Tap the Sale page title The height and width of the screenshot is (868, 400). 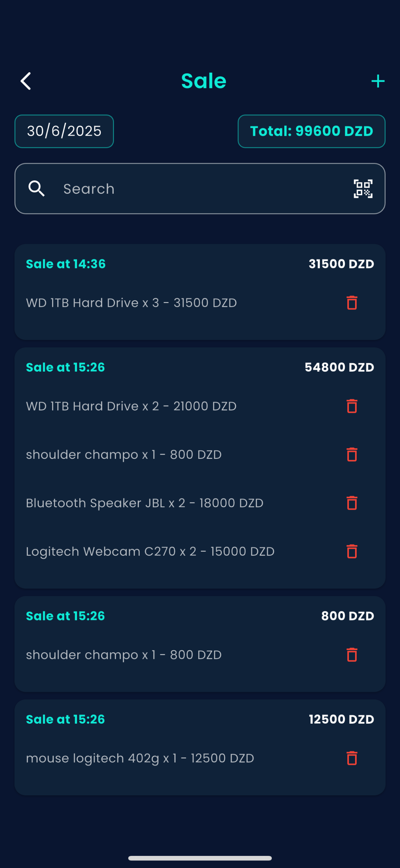tap(204, 81)
